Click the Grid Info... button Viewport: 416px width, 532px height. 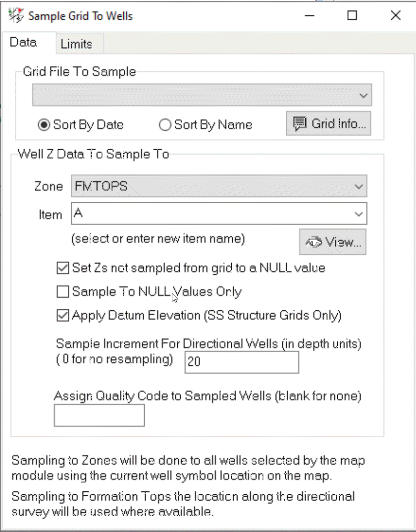[328, 124]
